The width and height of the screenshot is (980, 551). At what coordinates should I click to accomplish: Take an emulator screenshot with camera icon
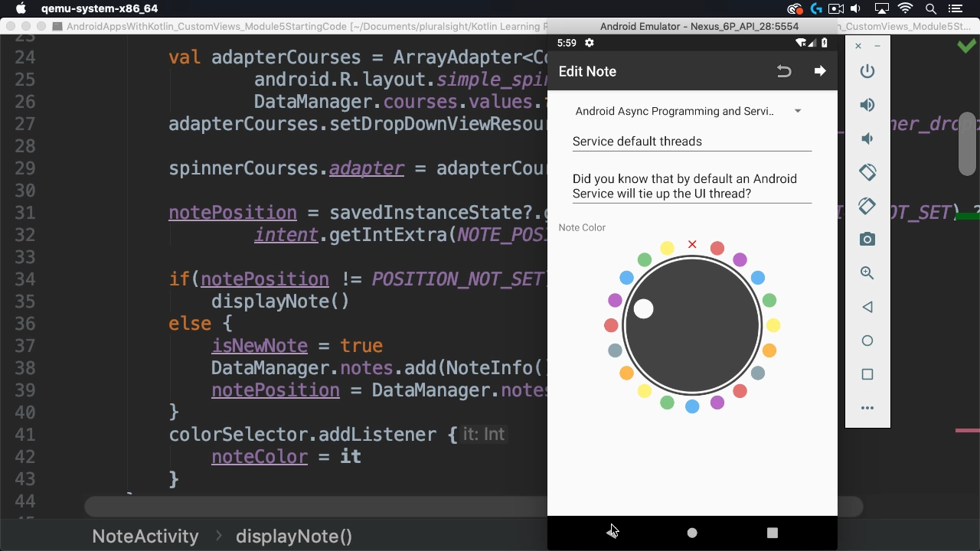(x=867, y=240)
